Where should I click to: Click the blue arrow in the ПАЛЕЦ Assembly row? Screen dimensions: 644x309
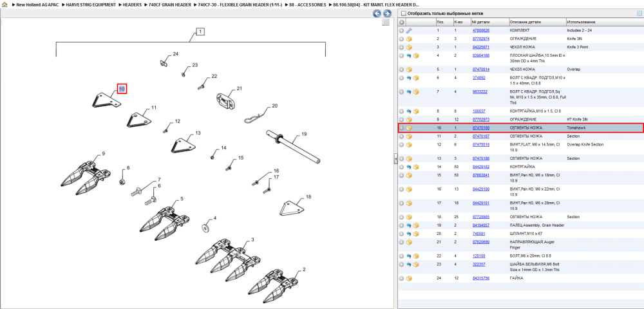pos(409,225)
